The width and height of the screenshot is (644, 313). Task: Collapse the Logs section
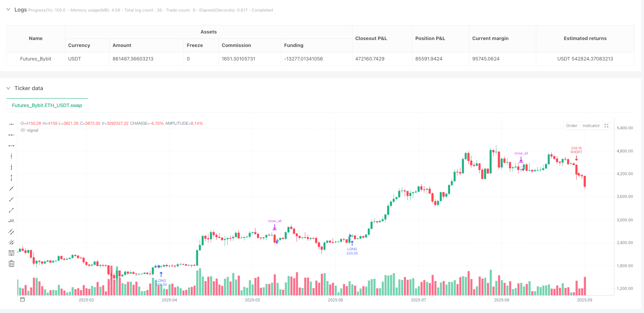coord(8,10)
